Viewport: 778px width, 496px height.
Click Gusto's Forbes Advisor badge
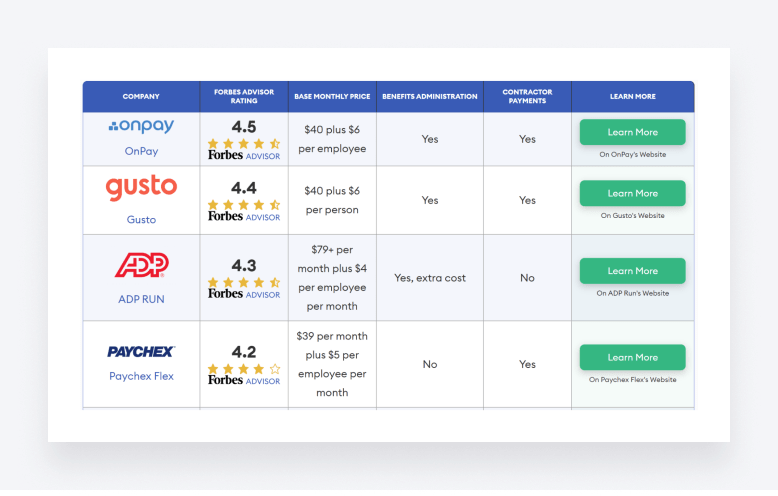pyautogui.click(x=243, y=216)
